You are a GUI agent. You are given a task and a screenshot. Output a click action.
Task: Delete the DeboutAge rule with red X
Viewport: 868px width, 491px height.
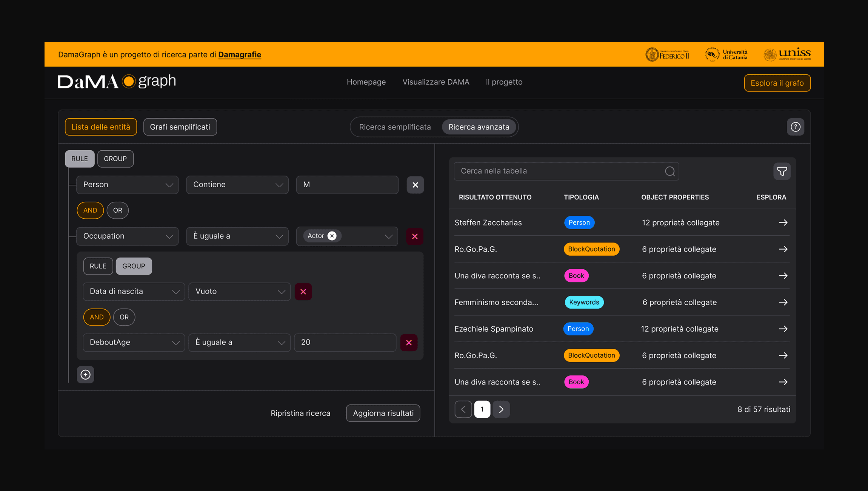409,343
